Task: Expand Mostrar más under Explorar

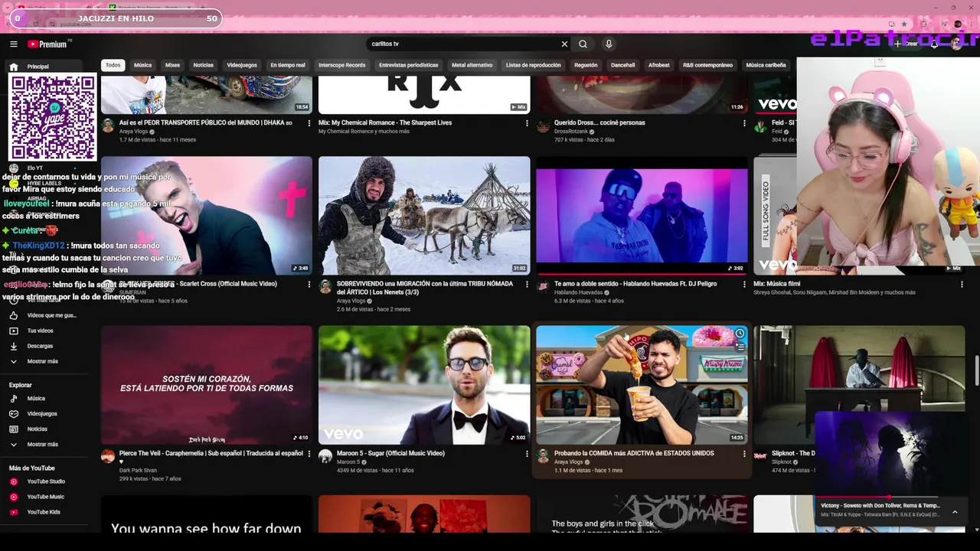Action: coord(43,445)
